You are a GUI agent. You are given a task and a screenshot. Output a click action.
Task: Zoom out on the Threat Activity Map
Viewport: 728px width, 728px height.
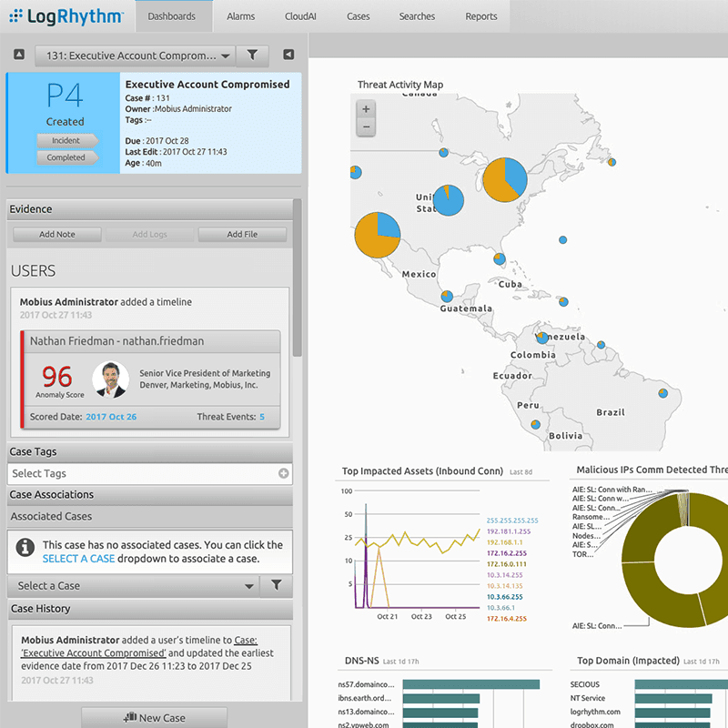coord(366,126)
